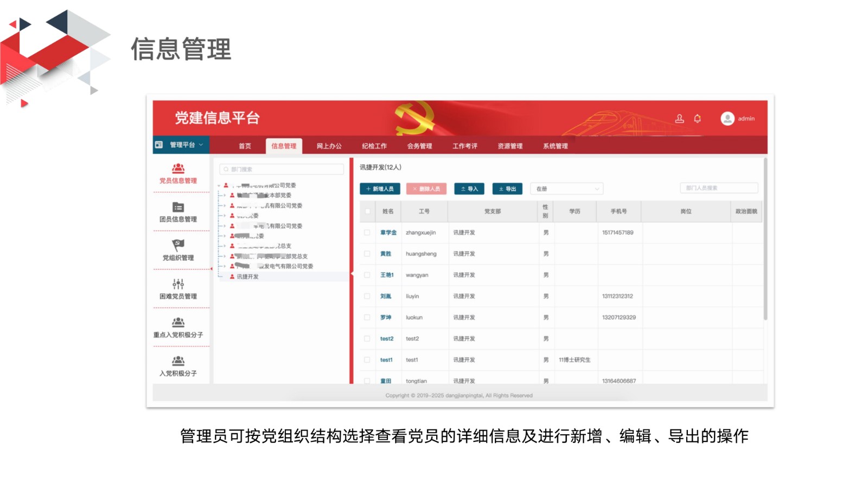The width and height of the screenshot is (868, 488).
Task: Open member link test1
Action: coord(386,359)
